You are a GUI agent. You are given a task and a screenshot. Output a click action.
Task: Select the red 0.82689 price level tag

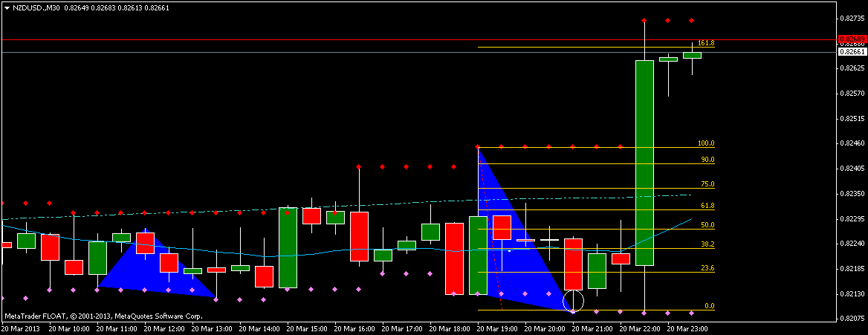(x=852, y=39)
